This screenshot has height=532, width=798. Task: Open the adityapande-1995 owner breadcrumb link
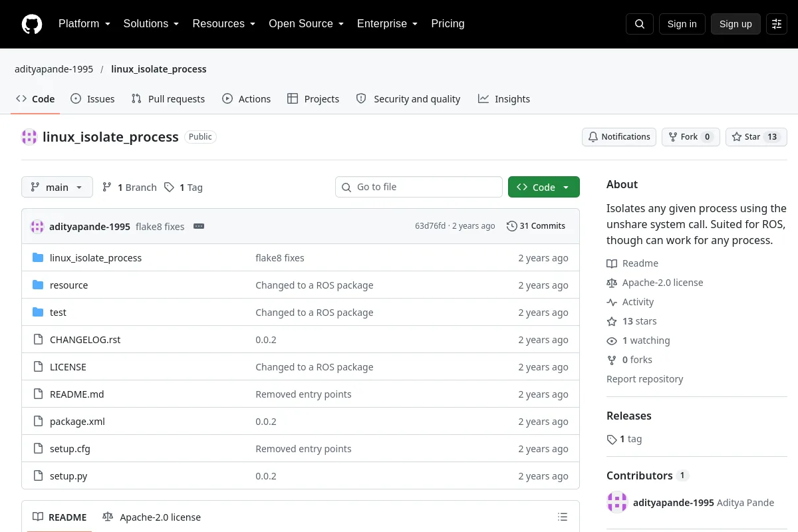pos(54,69)
